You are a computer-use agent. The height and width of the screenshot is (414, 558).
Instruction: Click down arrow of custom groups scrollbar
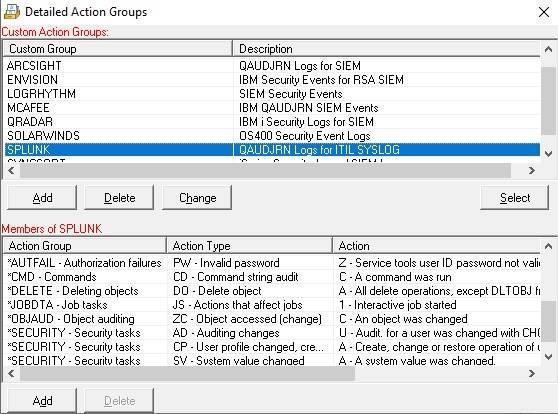click(x=548, y=154)
